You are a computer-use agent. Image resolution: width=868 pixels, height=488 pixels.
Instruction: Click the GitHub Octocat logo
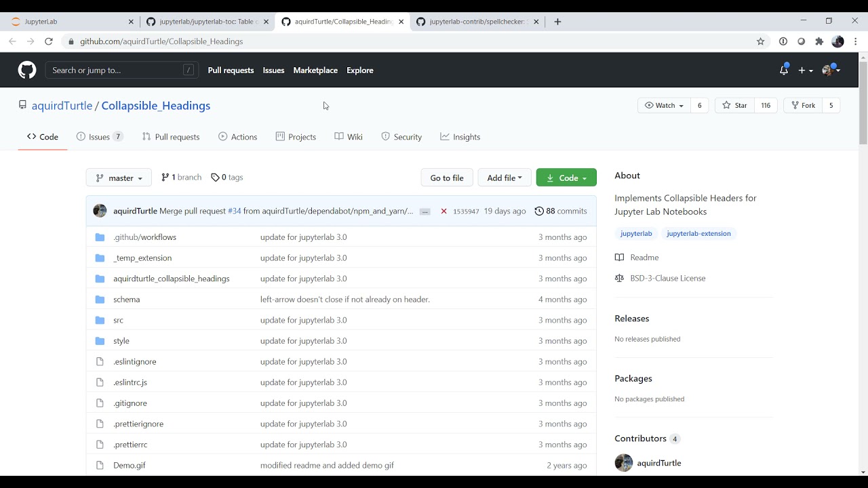(x=27, y=70)
